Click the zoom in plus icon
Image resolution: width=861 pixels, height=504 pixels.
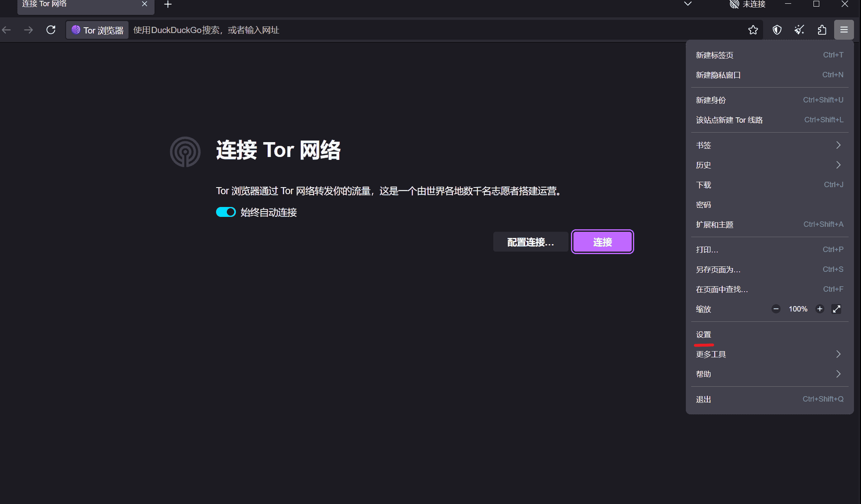[820, 309]
